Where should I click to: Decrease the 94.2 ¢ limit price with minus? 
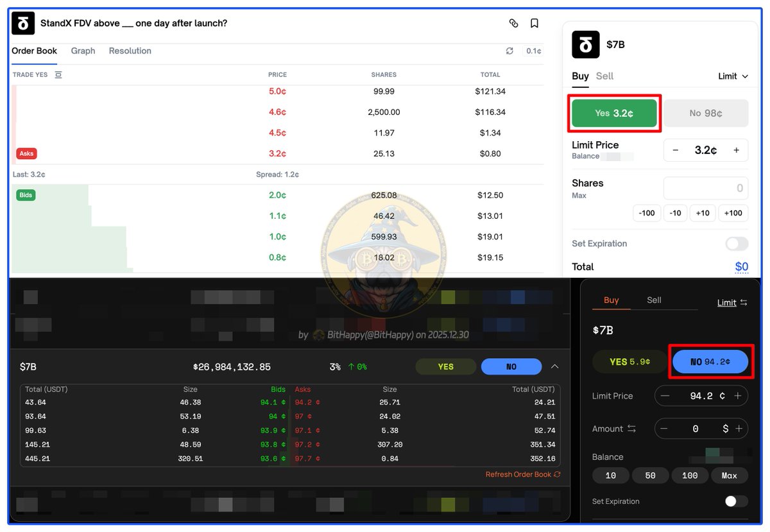click(x=665, y=396)
